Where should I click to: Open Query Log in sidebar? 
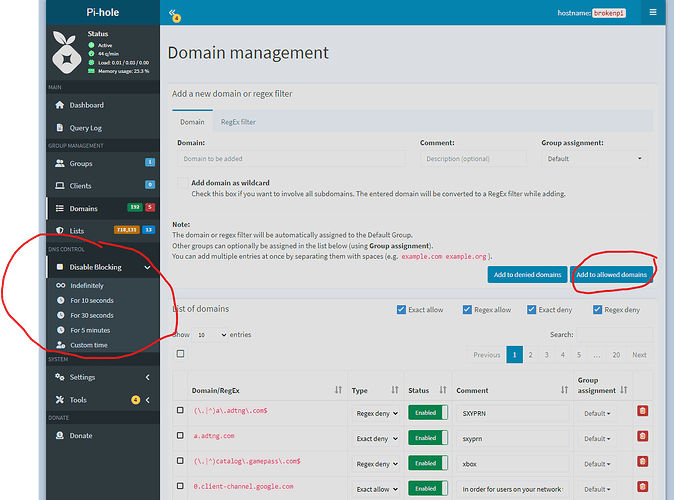86,128
